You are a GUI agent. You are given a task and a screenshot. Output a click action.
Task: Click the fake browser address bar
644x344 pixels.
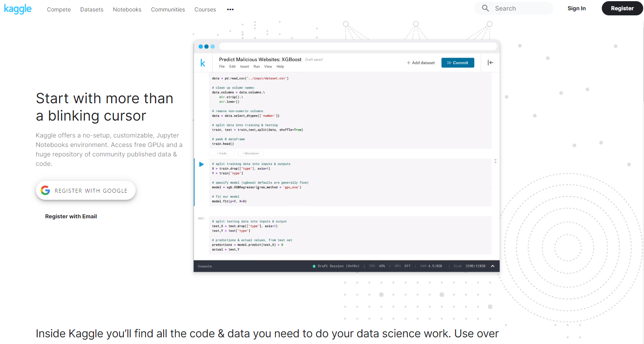[x=358, y=46]
